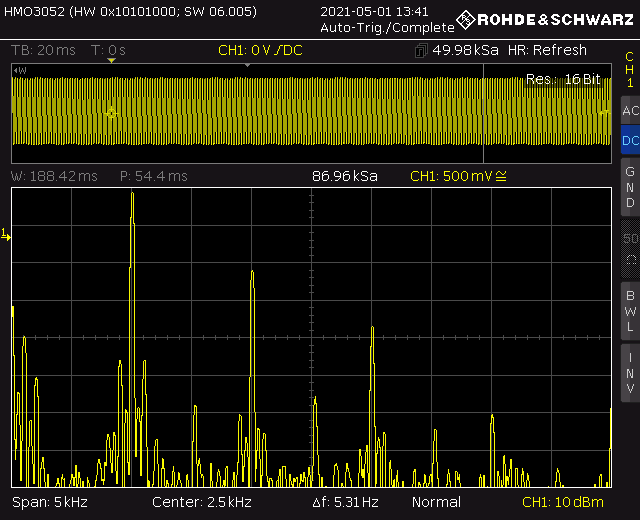Click the HR: Refresh acquisition label
Screen dimensions: 640x520
(x=547, y=50)
